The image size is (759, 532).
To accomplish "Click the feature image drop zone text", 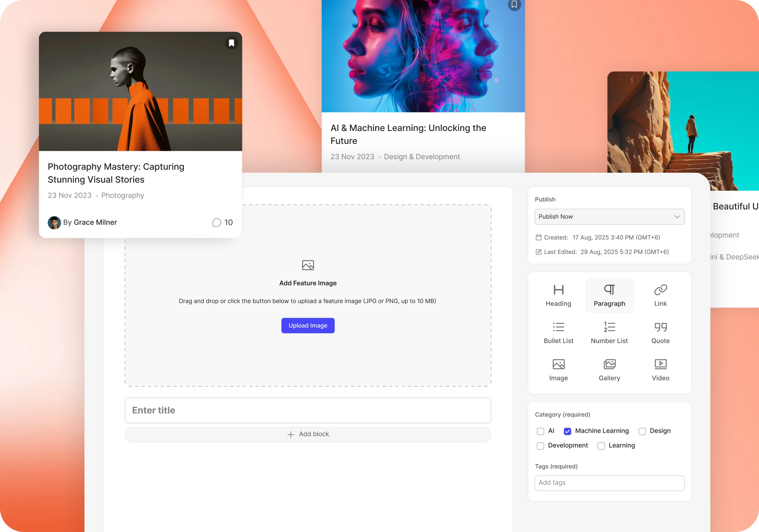I will [307, 301].
